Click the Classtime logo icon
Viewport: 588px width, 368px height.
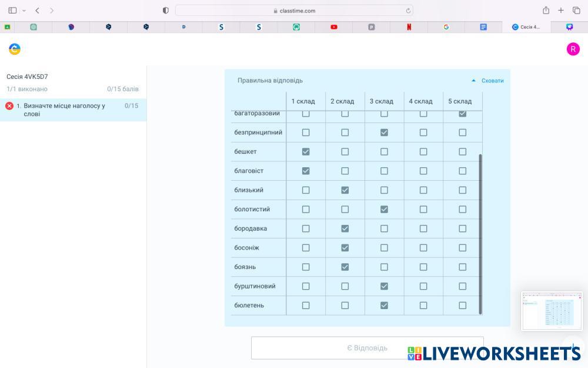coord(15,49)
